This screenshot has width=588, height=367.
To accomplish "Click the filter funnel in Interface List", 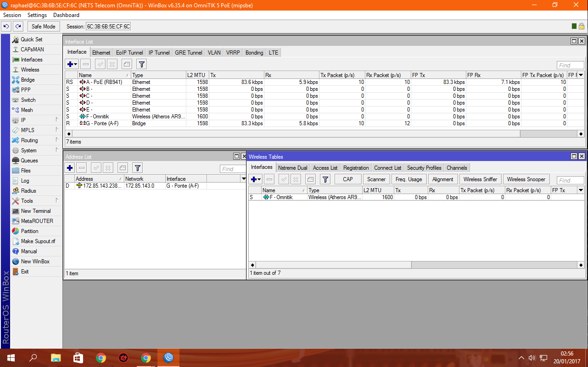I will [142, 64].
